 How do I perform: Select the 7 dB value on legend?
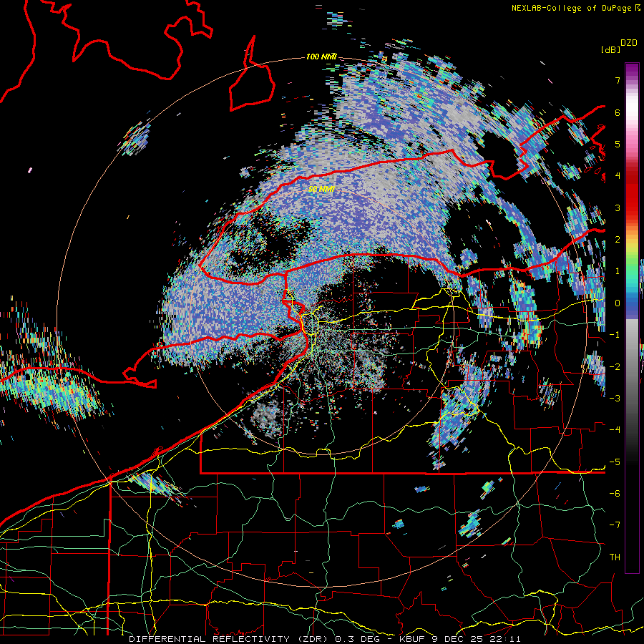tap(618, 80)
